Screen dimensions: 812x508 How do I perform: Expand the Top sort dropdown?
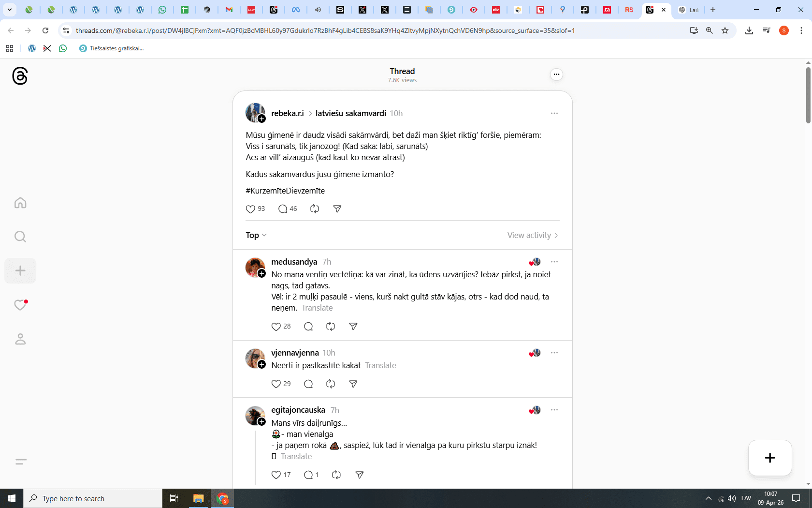[256, 235]
